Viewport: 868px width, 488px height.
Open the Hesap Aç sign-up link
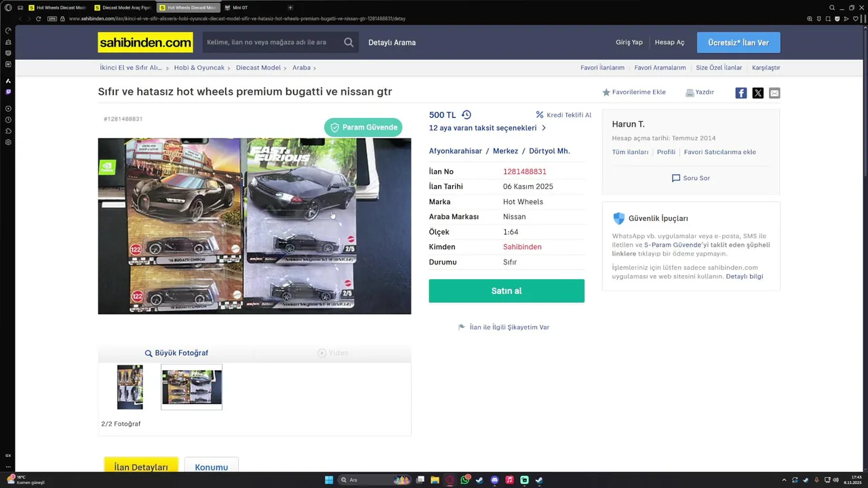point(669,42)
